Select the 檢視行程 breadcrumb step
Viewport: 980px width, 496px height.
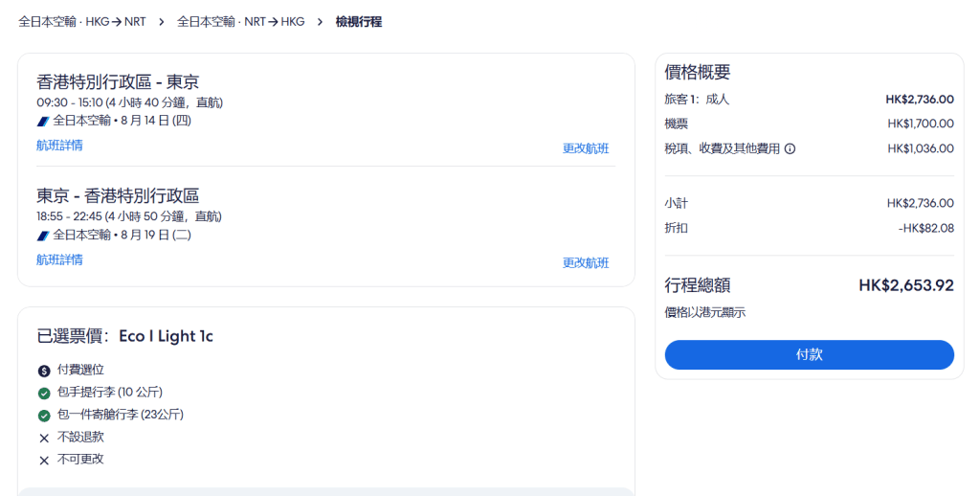[359, 21]
